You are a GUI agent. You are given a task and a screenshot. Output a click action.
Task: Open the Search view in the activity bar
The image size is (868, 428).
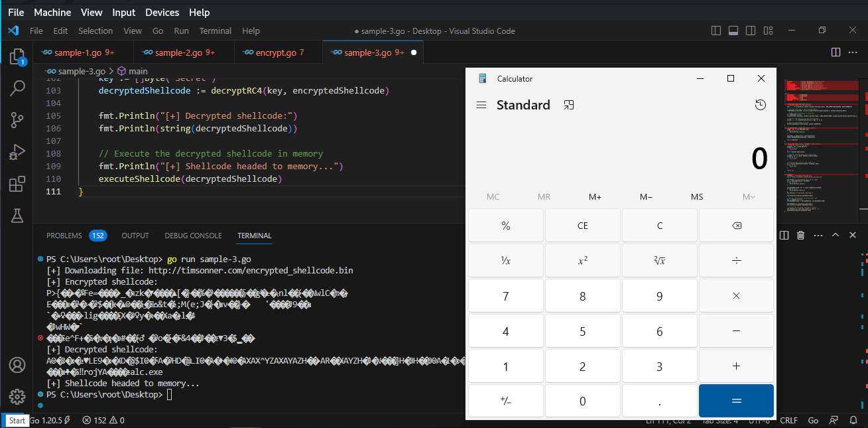17,88
